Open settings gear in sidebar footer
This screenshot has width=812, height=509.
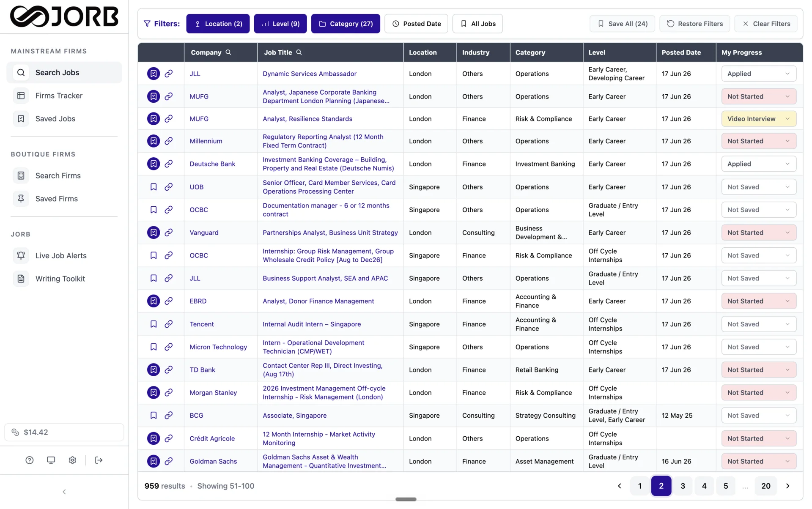coord(72,460)
